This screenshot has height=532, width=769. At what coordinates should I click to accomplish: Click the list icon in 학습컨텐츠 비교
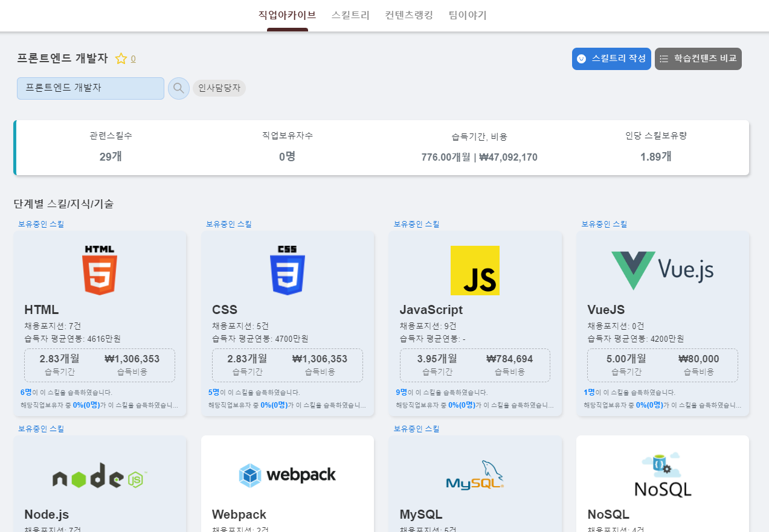[664, 59]
